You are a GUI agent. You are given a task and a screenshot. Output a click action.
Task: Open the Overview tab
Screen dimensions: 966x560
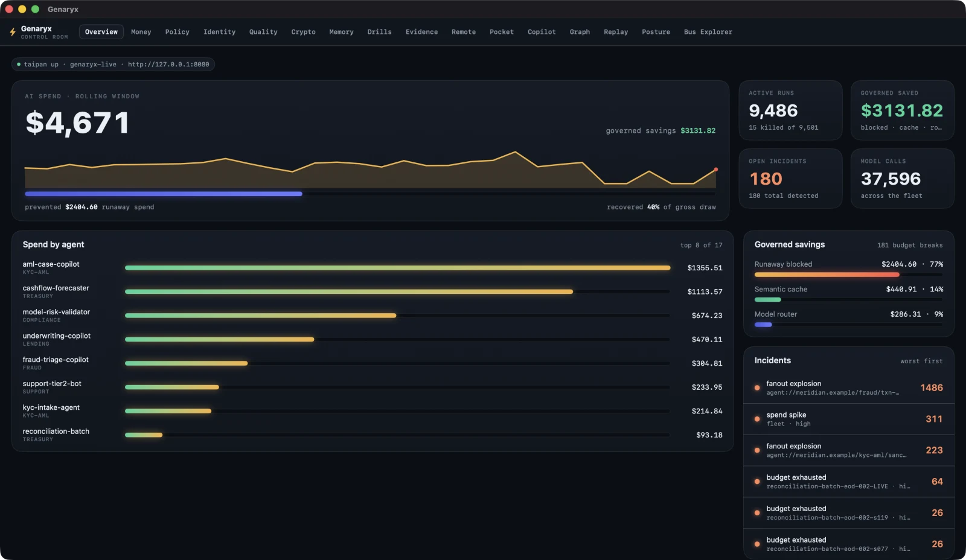click(x=101, y=32)
